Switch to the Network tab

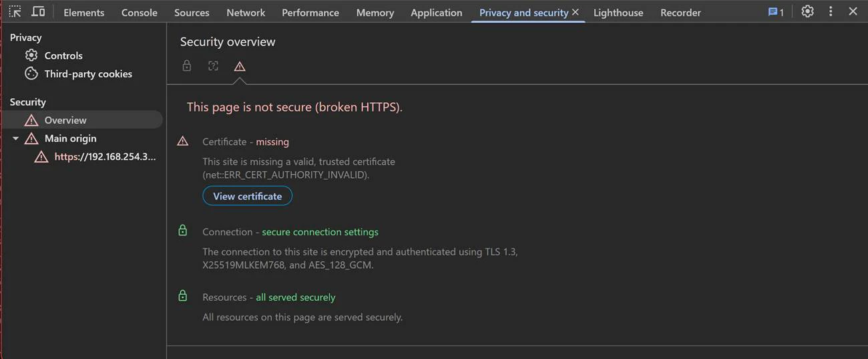246,12
